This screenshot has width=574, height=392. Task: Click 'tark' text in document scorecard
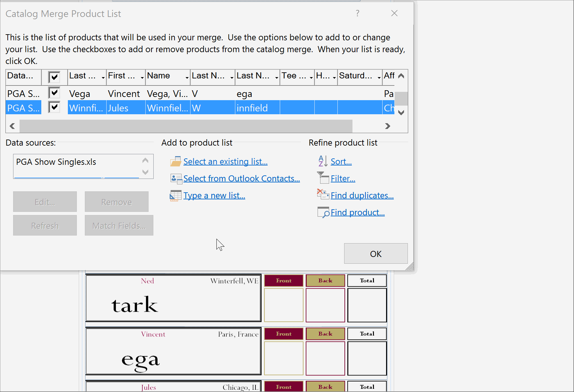[135, 305]
